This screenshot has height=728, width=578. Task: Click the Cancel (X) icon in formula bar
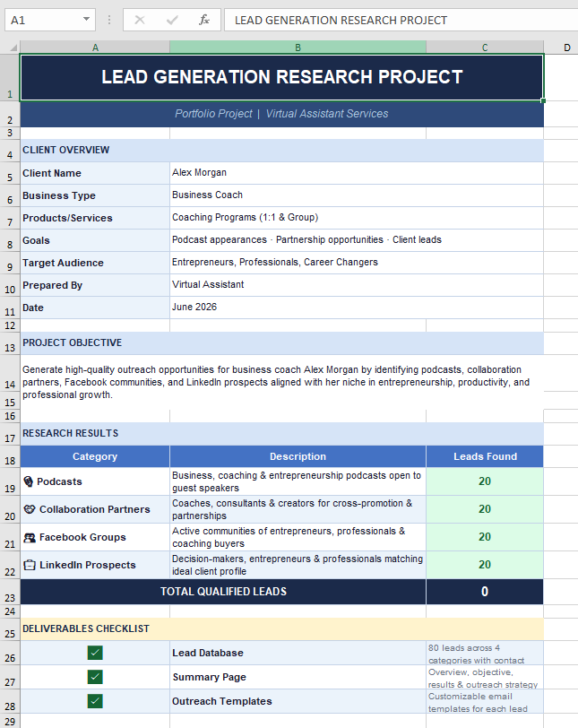pos(140,20)
